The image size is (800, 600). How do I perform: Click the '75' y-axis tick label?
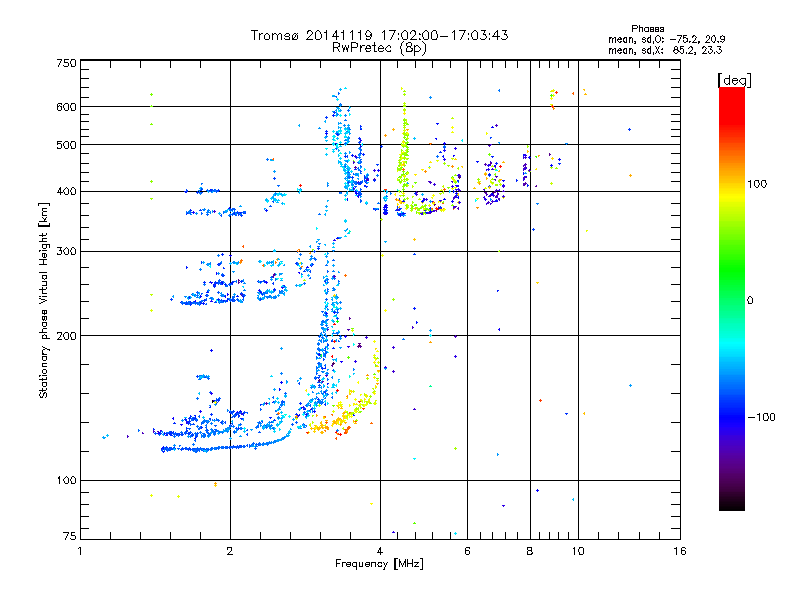(x=70, y=536)
